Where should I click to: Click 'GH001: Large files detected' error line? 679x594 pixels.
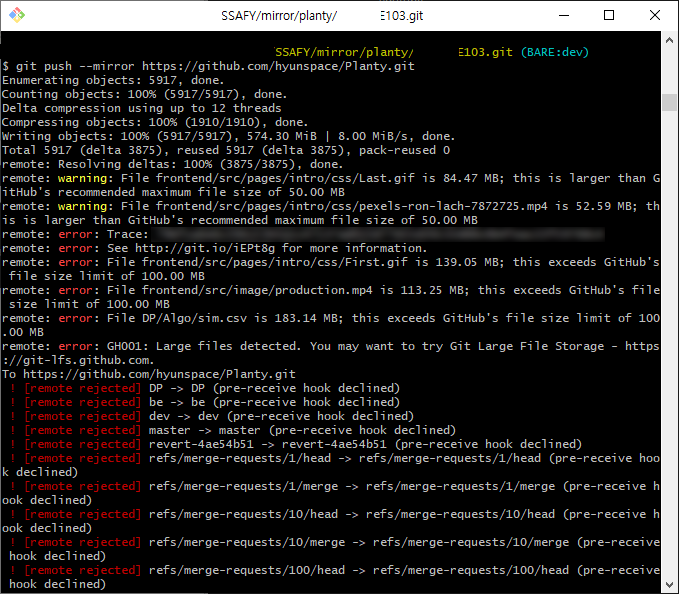coord(331,353)
